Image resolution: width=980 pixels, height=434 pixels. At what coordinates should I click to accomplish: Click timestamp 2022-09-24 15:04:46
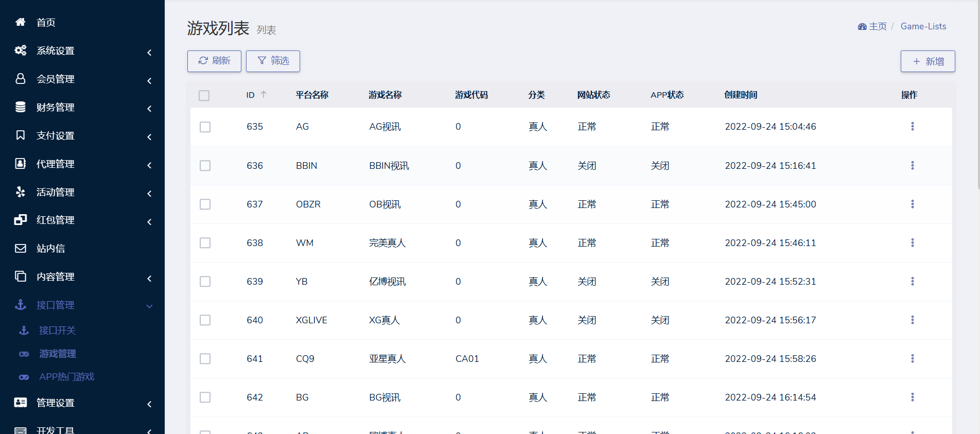[771, 127]
